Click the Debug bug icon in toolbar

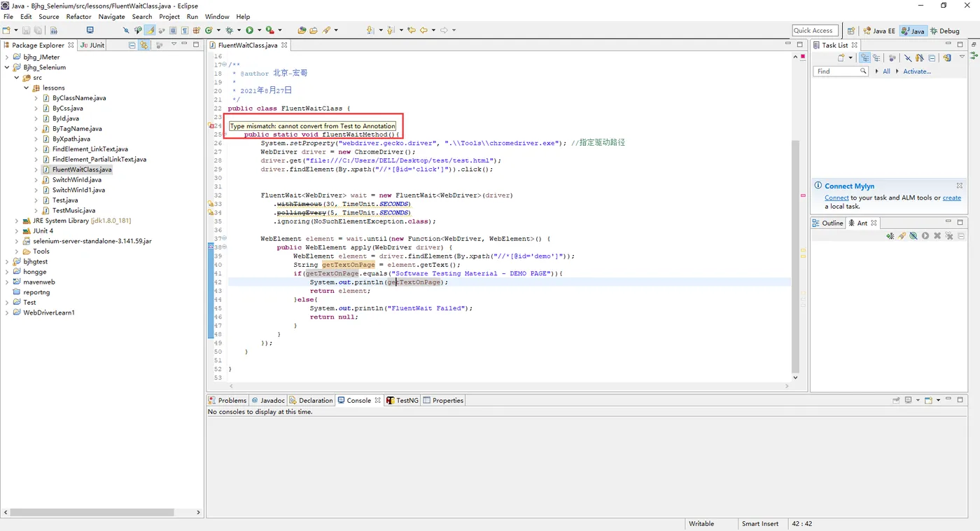point(229,30)
